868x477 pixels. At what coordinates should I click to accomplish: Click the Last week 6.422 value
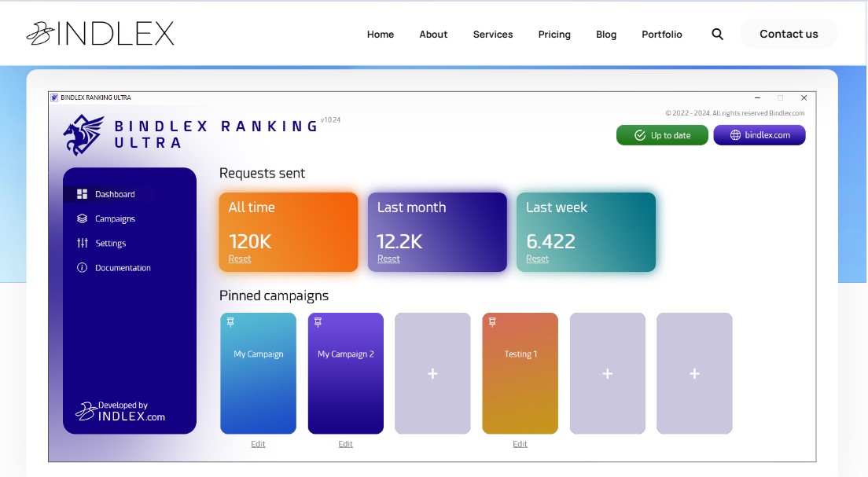click(551, 241)
